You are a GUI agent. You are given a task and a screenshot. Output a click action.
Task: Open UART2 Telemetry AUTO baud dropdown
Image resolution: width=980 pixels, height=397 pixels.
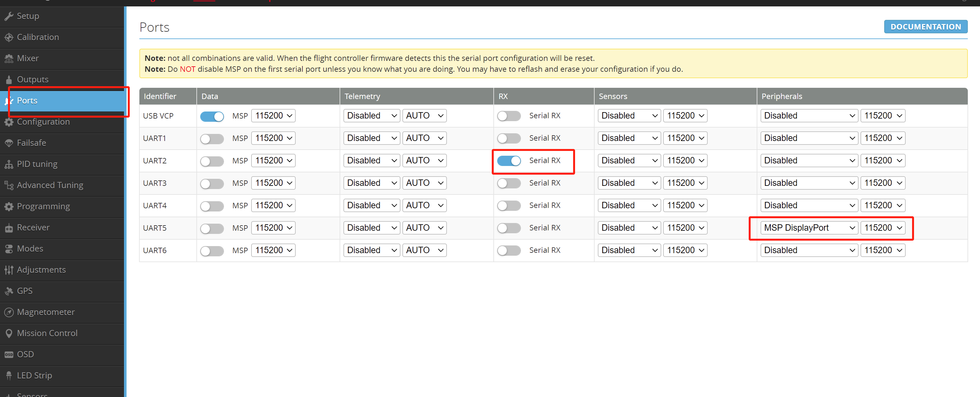(424, 160)
